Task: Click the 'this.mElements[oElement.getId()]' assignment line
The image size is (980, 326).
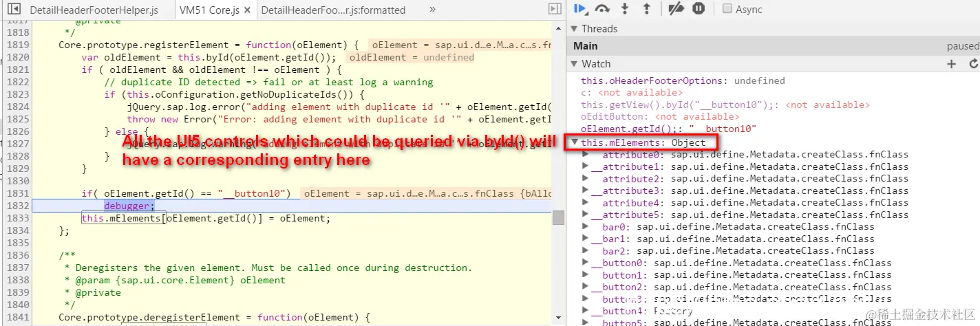Action: tap(206, 218)
